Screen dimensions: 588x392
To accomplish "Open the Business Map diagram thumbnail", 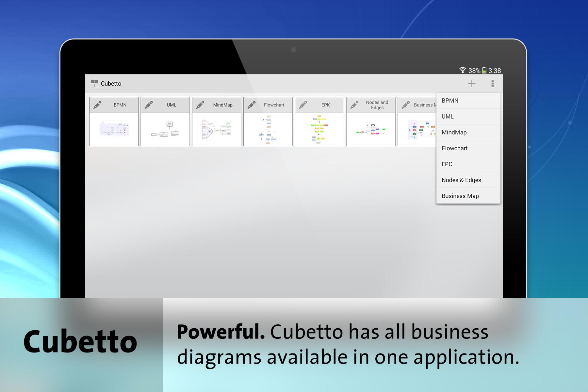I will click(x=417, y=129).
